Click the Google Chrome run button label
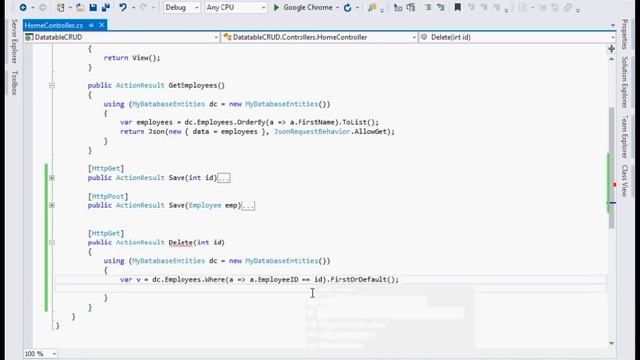Viewport: 640px width, 360px height. [x=308, y=7]
